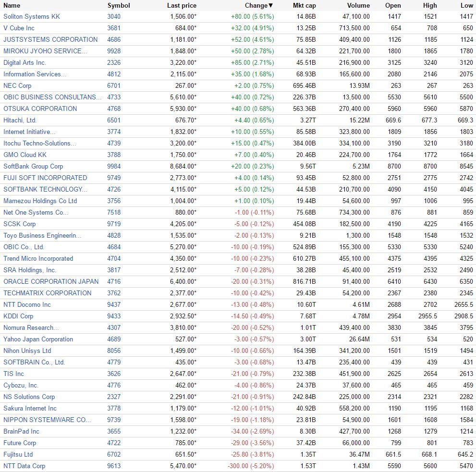The width and height of the screenshot is (476, 472).
Task: Open Information Services link
Action: [x=35, y=74]
